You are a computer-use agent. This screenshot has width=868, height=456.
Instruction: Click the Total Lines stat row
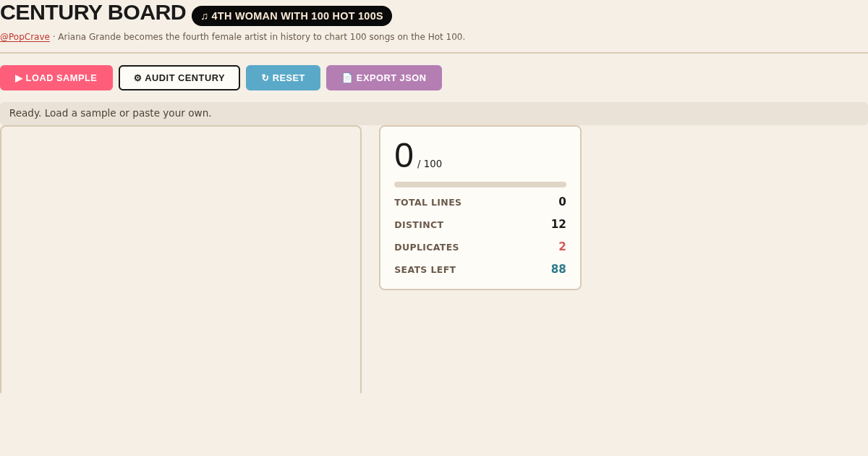480,202
